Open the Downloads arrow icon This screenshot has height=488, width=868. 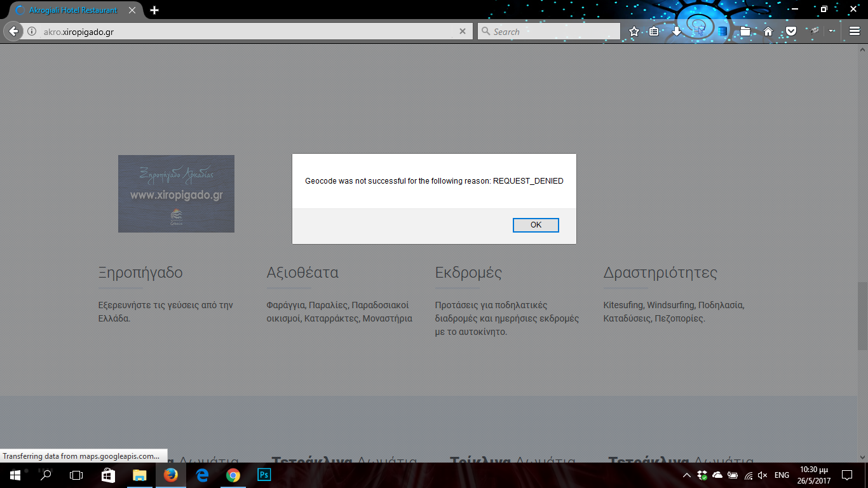pos(676,31)
